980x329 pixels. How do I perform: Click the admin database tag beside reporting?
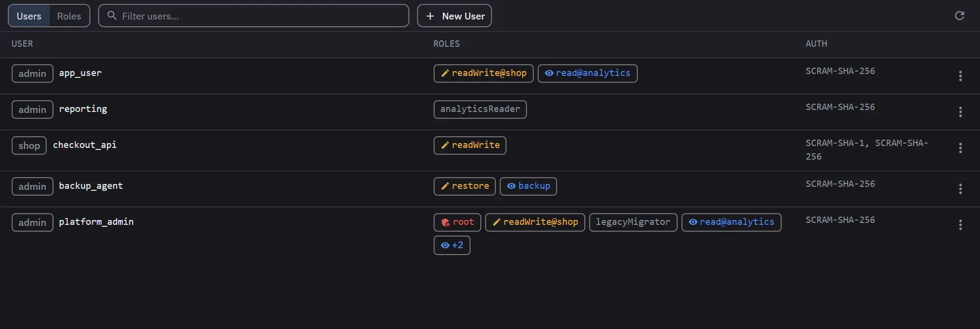[x=33, y=110]
